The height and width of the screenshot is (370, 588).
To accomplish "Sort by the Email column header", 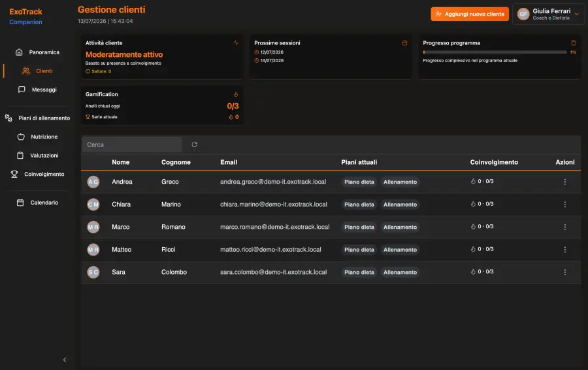I will click(229, 162).
